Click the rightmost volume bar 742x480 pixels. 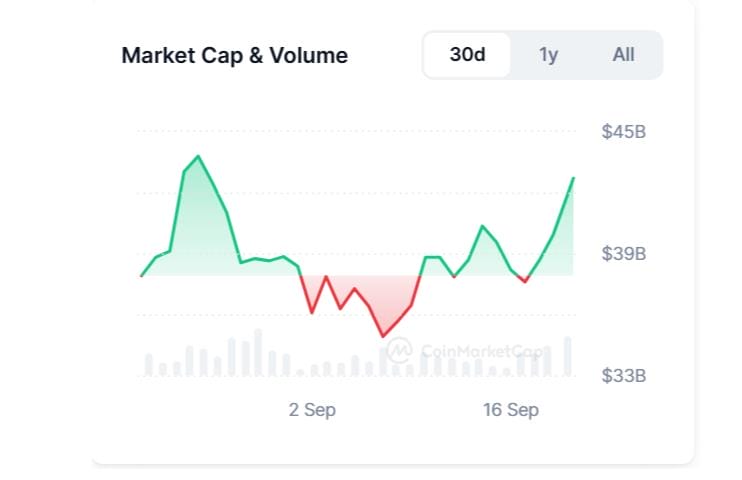(568, 356)
